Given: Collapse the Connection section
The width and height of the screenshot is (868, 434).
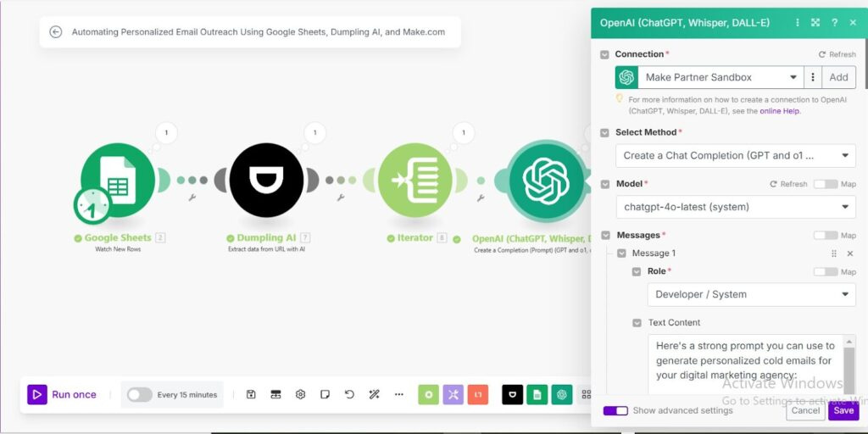Looking at the screenshot, I should click(x=604, y=55).
